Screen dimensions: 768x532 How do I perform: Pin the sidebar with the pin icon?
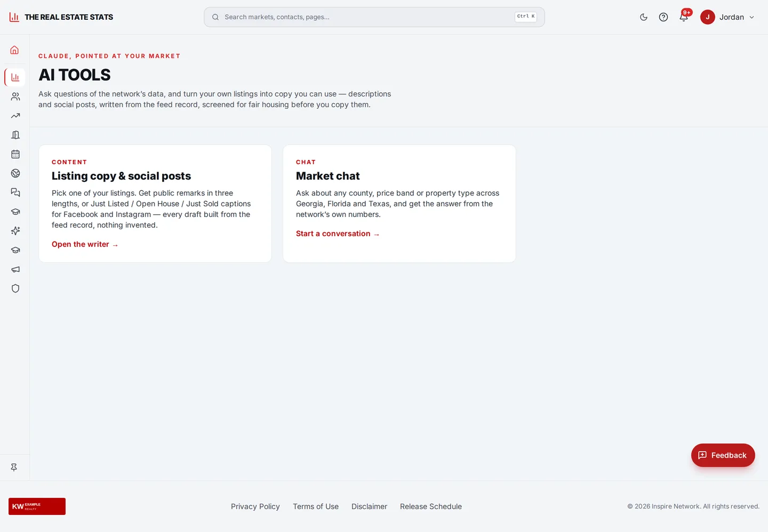coord(14,467)
